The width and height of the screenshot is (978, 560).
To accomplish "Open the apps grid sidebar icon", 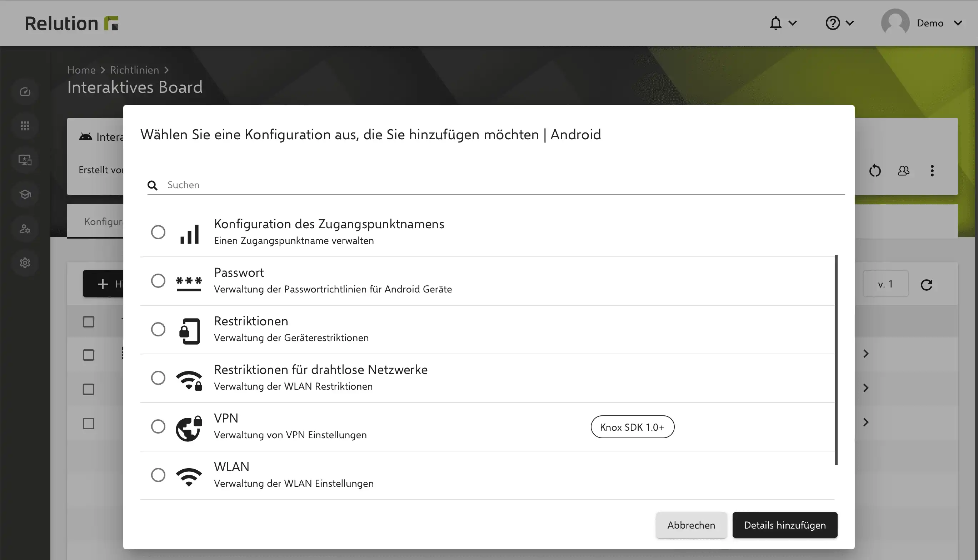I will pyautogui.click(x=25, y=126).
